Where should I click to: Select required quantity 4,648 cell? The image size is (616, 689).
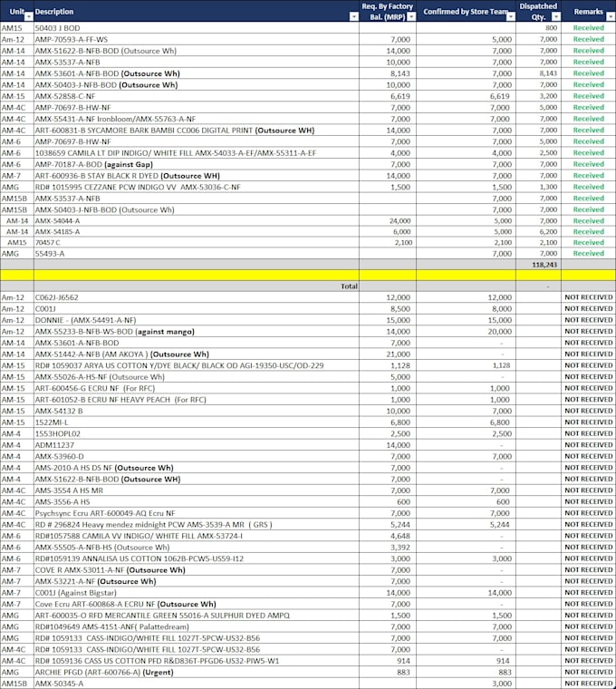388,536
